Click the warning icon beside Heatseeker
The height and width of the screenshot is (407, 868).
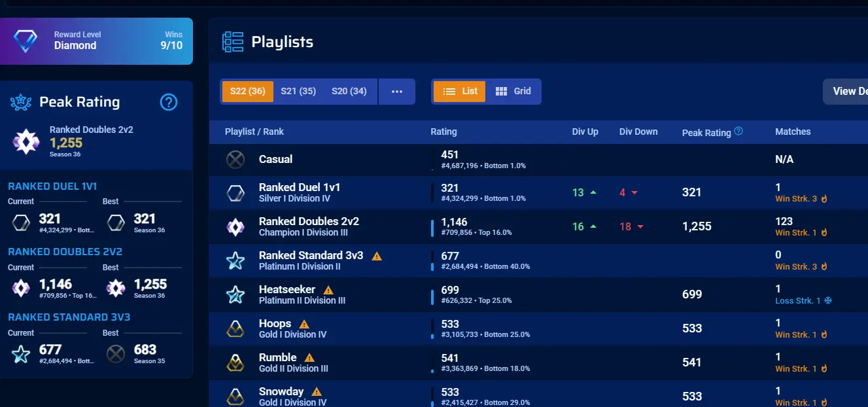coord(328,290)
